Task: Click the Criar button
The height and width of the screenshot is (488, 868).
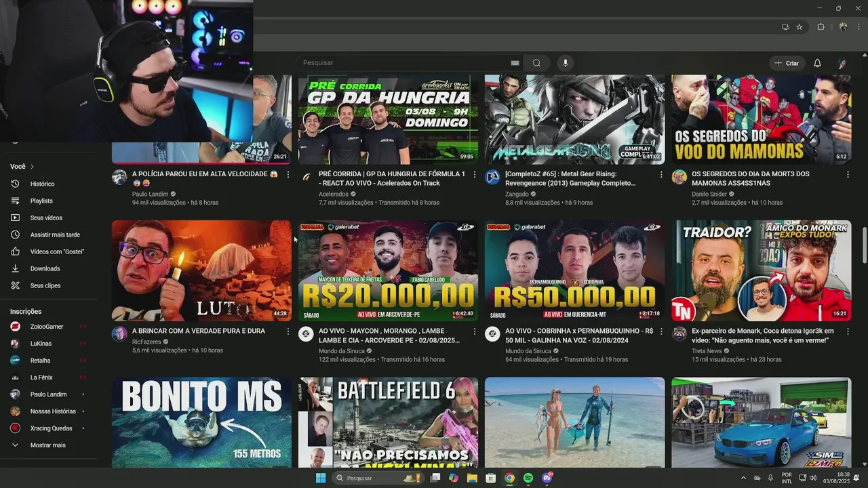Action: 787,63
